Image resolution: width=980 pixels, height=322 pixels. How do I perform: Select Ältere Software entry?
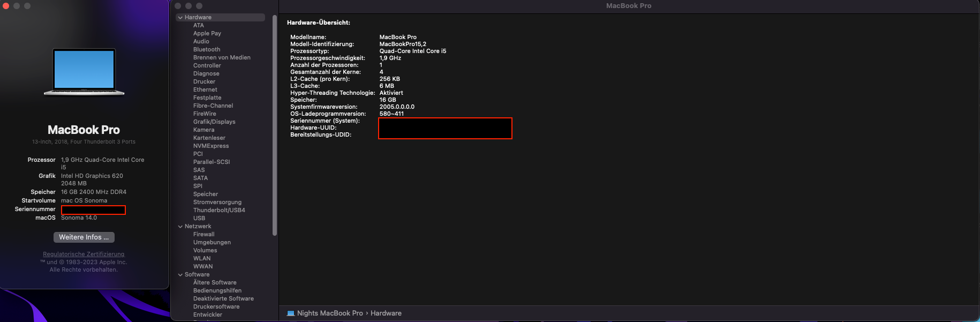(215, 282)
